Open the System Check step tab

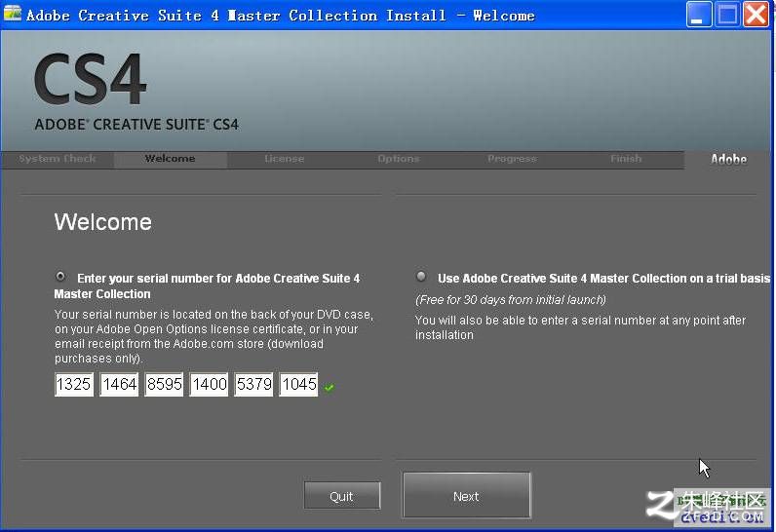[58, 159]
